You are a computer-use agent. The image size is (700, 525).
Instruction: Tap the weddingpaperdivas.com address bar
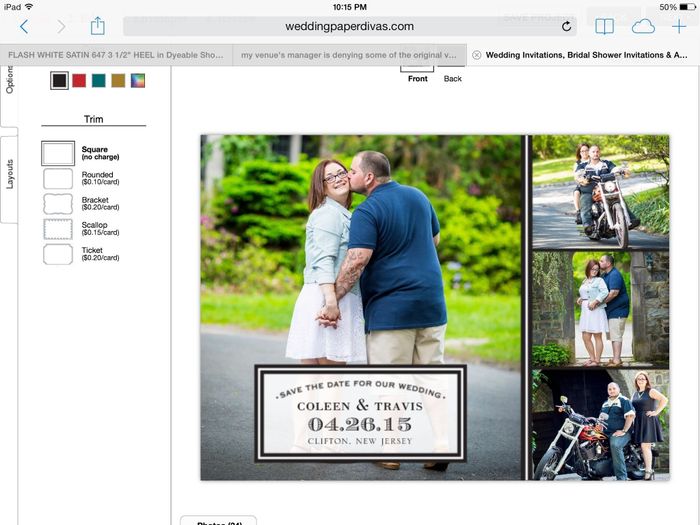(x=349, y=27)
